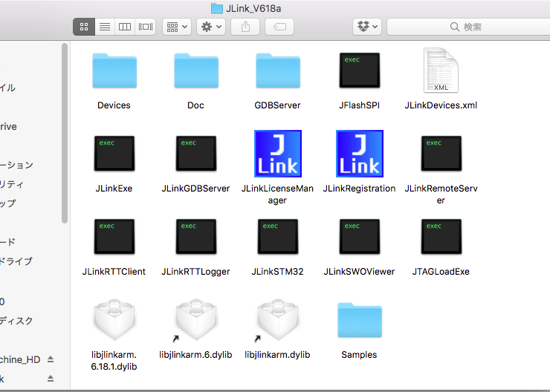Image resolution: width=550 pixels, height=392 pixels.
Task: Select the libjlinkarm.6.dylib alias icon
Action: [x=196, y=319]
